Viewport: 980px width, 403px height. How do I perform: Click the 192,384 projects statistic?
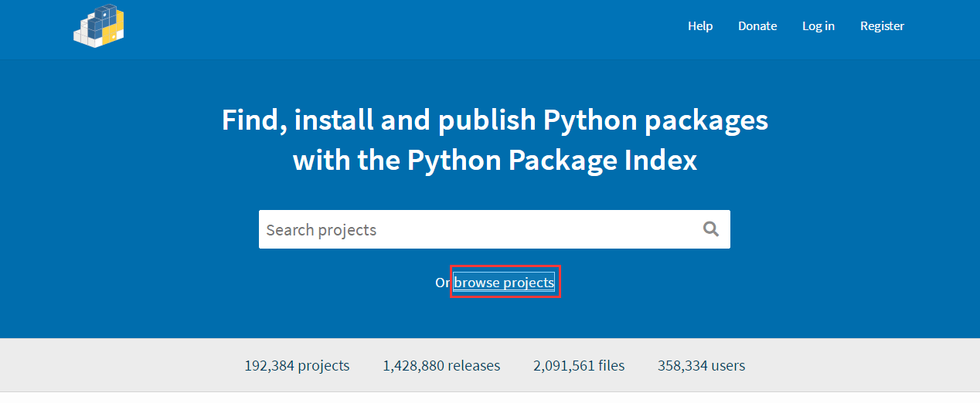tap(297, 366)
